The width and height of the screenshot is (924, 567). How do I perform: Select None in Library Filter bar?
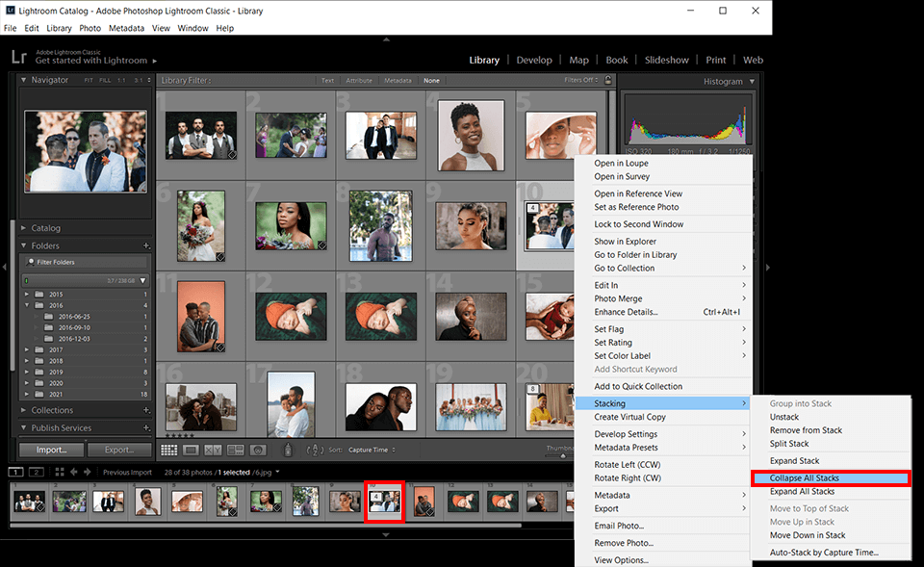(x=431, y=80)
